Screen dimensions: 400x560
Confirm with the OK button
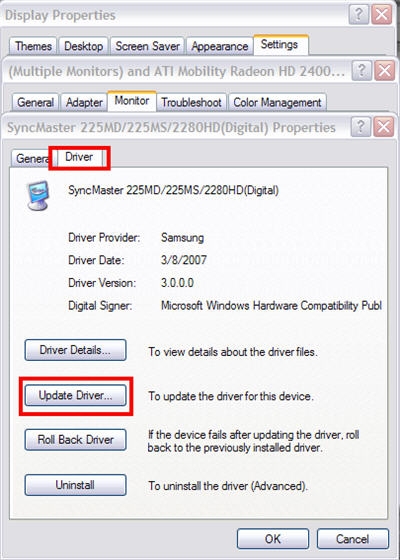click(x=273, y=539)
